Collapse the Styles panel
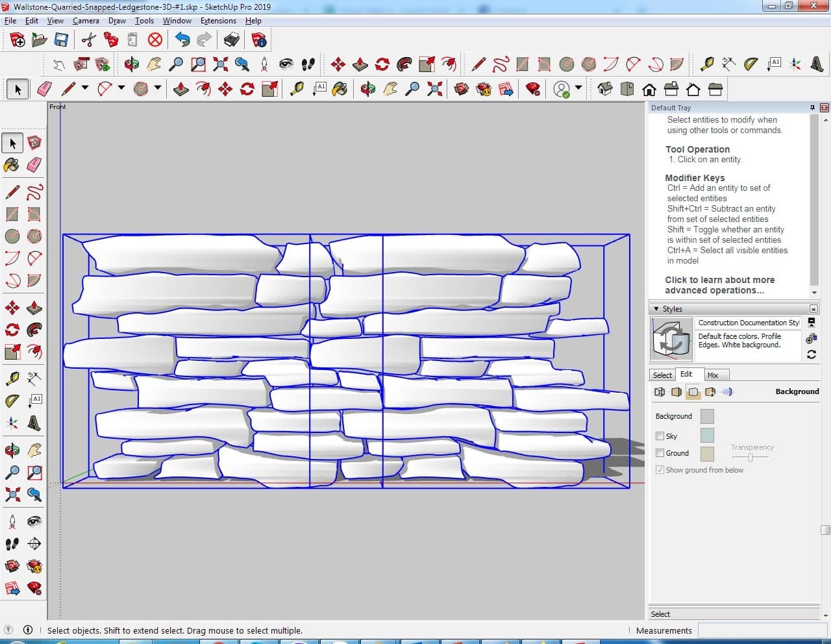831x644 pixels. pos(656,309)
